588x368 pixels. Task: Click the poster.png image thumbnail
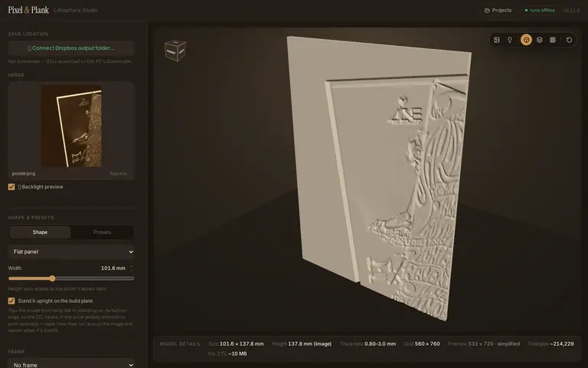click(x=71, y=127)
